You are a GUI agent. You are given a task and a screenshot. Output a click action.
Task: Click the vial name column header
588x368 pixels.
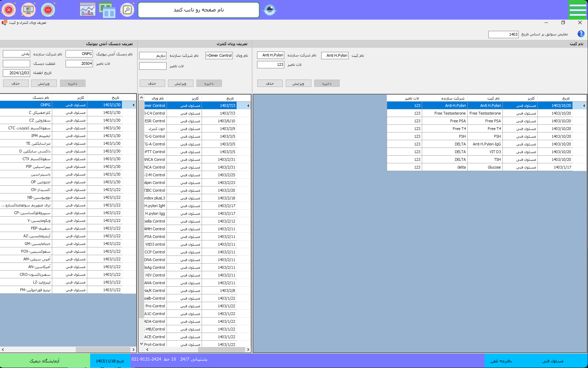pos(155,98)
